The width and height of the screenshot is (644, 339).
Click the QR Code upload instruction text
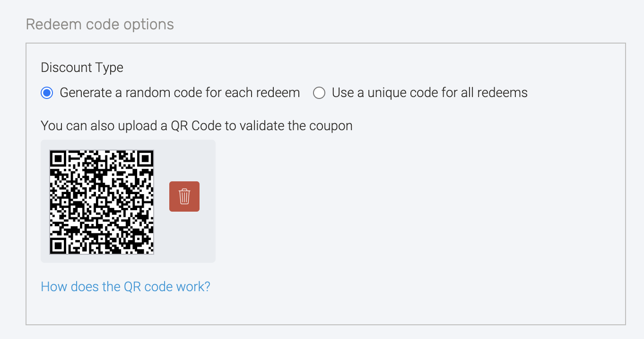tap(196, 126)
